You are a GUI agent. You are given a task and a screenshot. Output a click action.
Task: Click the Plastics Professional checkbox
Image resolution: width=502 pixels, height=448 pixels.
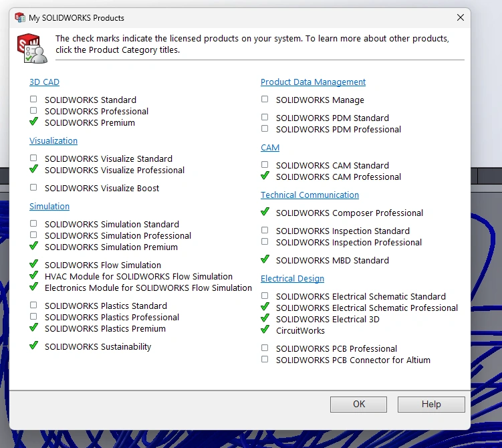coord(33,316)
